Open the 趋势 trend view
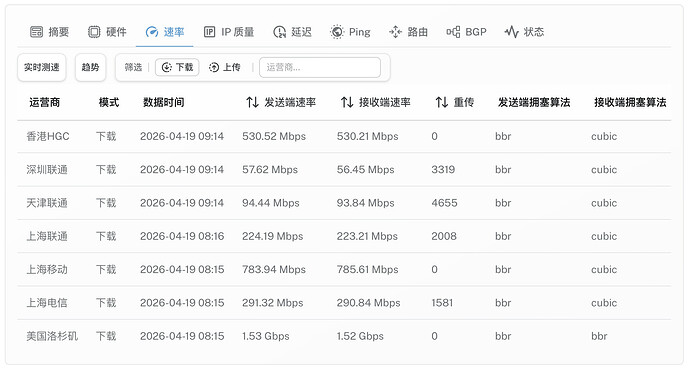690x369 pixels. click(90, 67)
